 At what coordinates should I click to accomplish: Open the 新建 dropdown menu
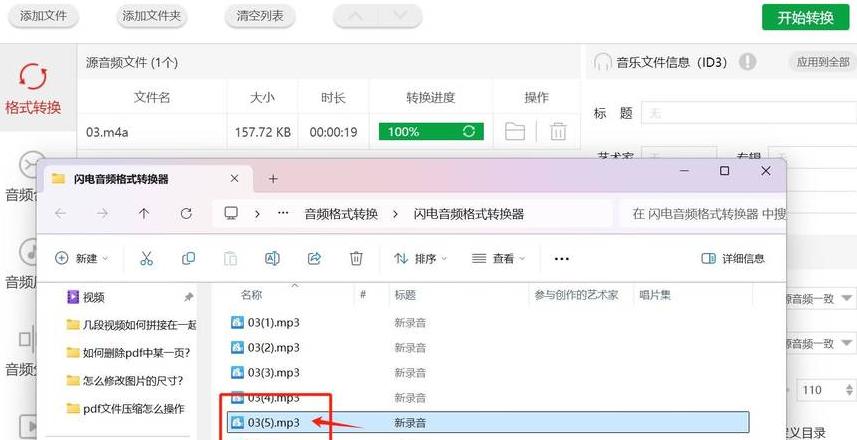pyautogui.click(x=82, y=259)
